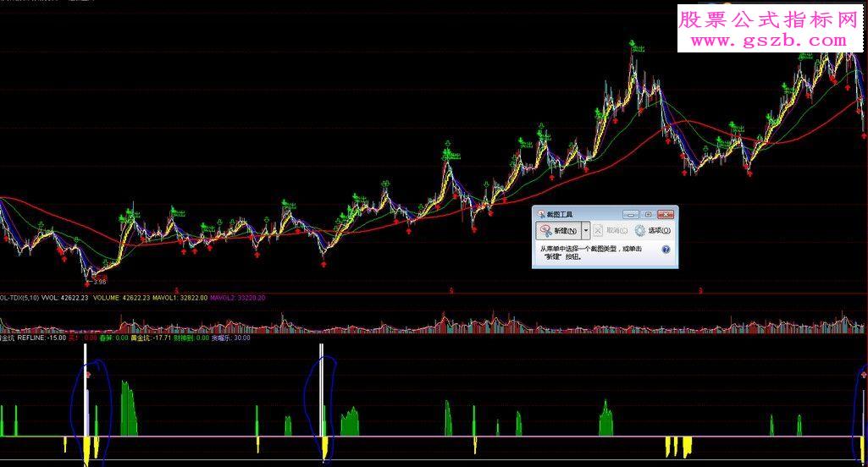The height and width of the screenshot is (467, 868).
Task: Minimize the Snipping Tool window
Action: (x=631, y=214)
